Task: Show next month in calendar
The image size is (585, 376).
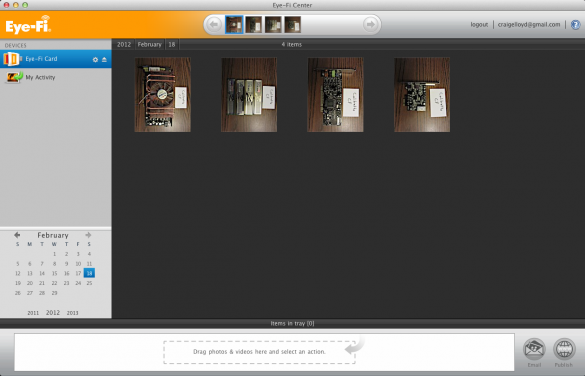Action: tap(88, 235)
